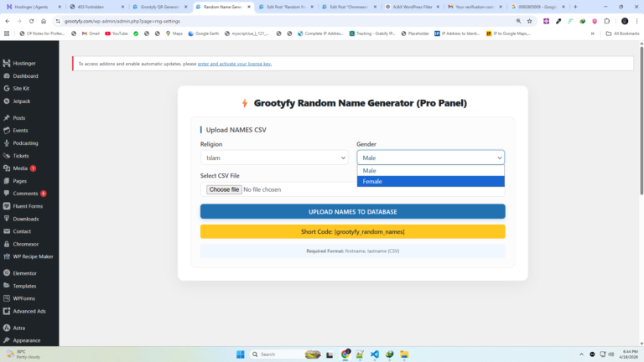This screenshot has height=362, width=644.
Task: Choose Female in Gender list
Action: point(430,181)
